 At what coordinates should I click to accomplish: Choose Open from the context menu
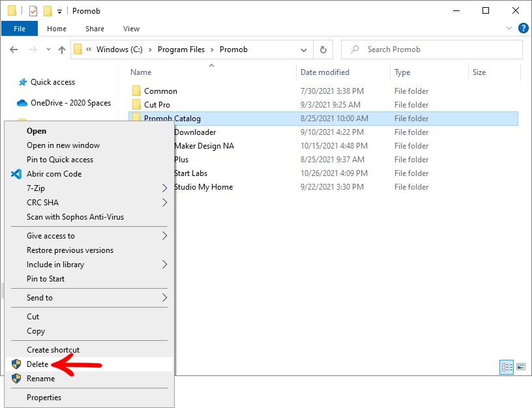pos(89,131)
